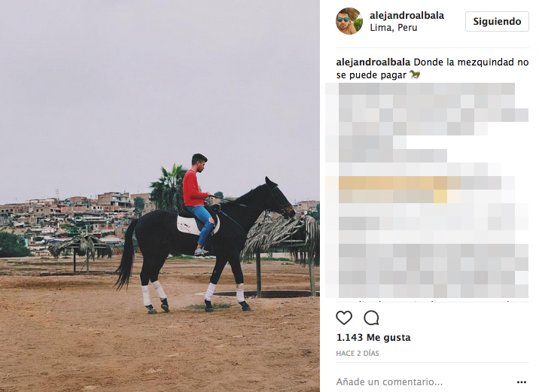Click the rider in red sweater

point(198,202)
